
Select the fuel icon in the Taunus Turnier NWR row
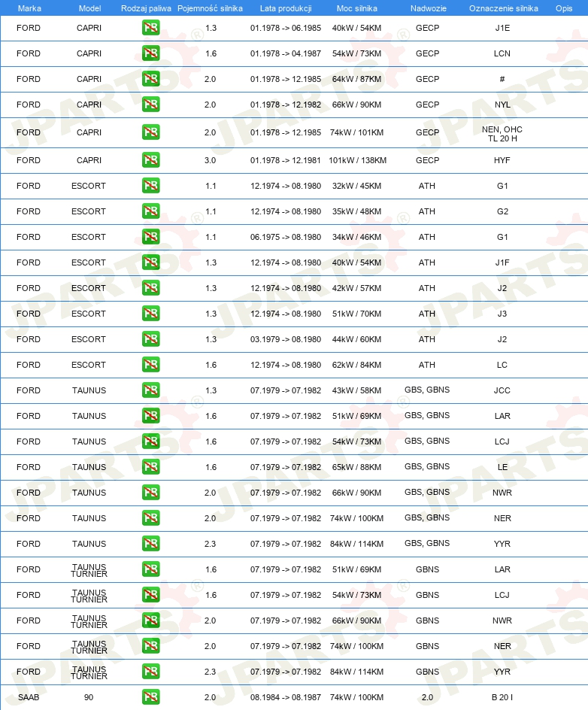point(150,620)
